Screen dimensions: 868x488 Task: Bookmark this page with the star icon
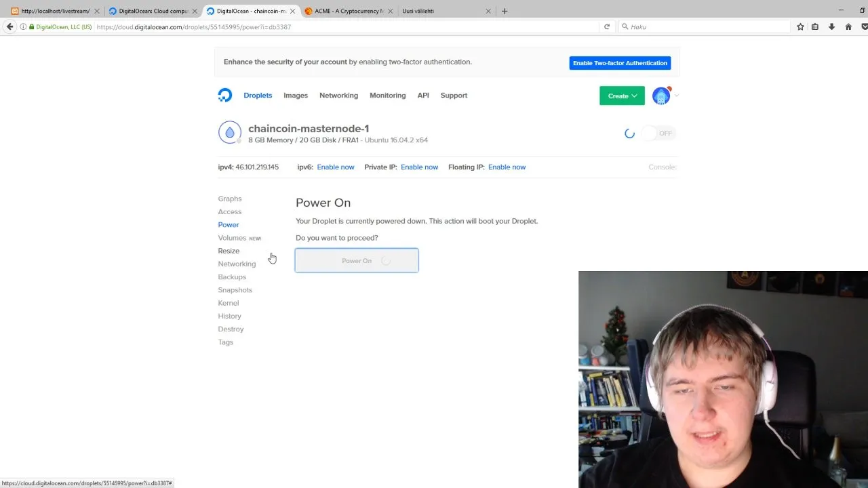pyautogui.click(x=800, y=27)
